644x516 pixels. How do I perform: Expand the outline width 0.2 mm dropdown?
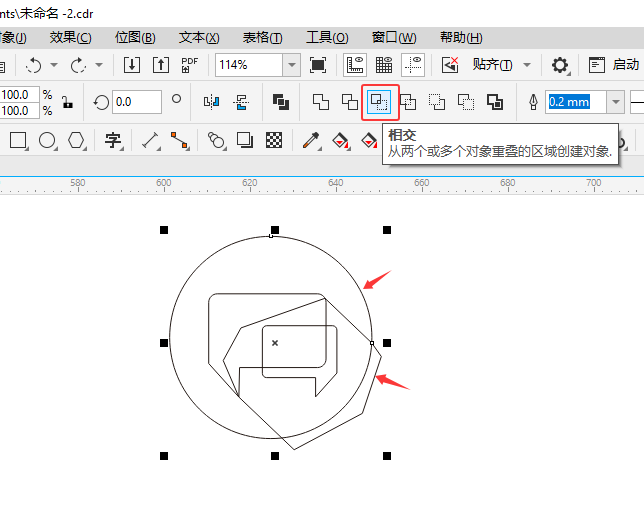coord(613,102)
